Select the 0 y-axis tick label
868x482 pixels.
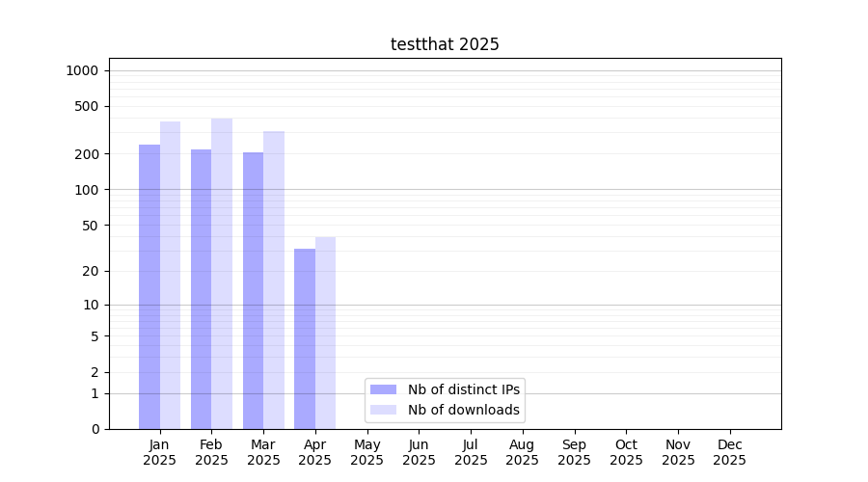point(95,429)
